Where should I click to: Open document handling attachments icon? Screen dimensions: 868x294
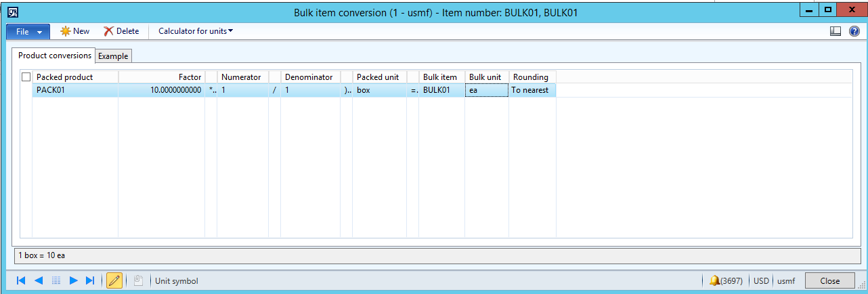point(137,280)
